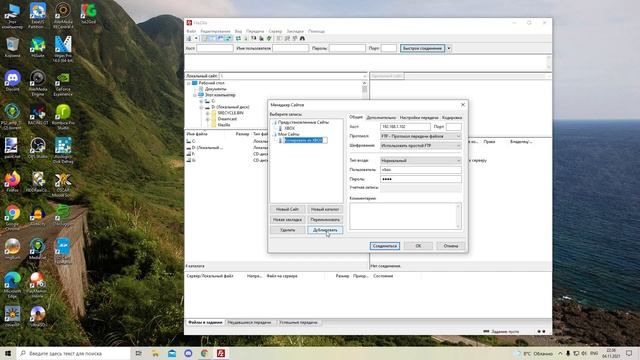
Task: Switch to the Кодировка tab
Action: pyautogui.click(x=452, y=118)
